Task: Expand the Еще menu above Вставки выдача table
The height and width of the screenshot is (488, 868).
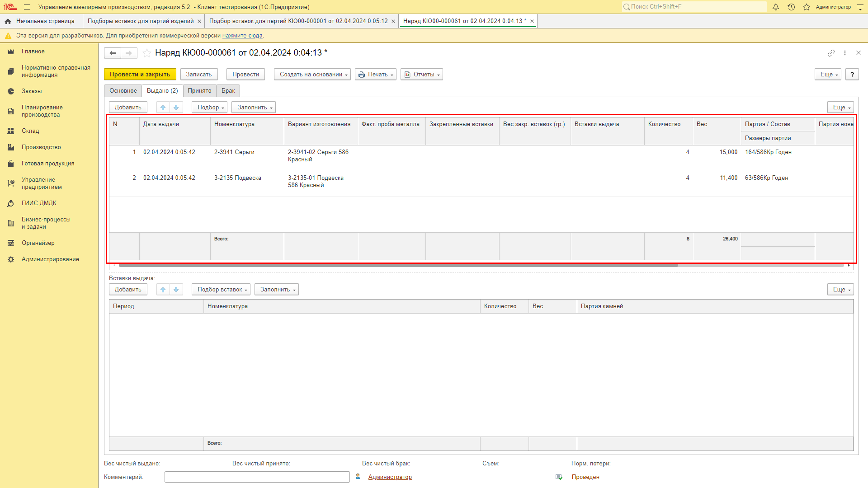Action: coord(840,289)
